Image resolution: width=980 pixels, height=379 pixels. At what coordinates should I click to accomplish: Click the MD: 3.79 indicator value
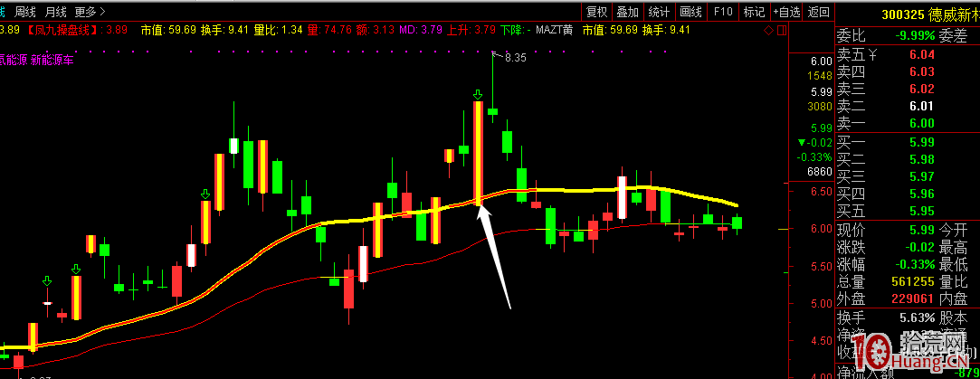pyautogui.click(x=422, y=29)
